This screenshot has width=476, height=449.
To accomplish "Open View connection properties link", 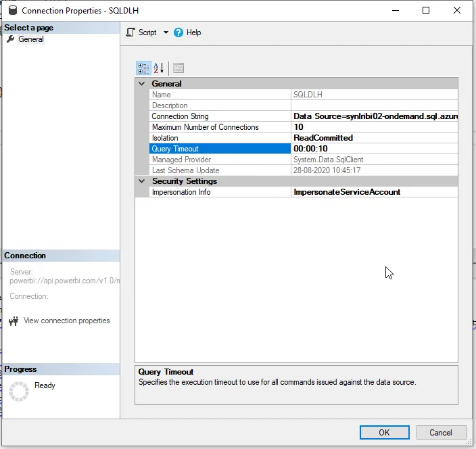I will [x=66, y=321].
